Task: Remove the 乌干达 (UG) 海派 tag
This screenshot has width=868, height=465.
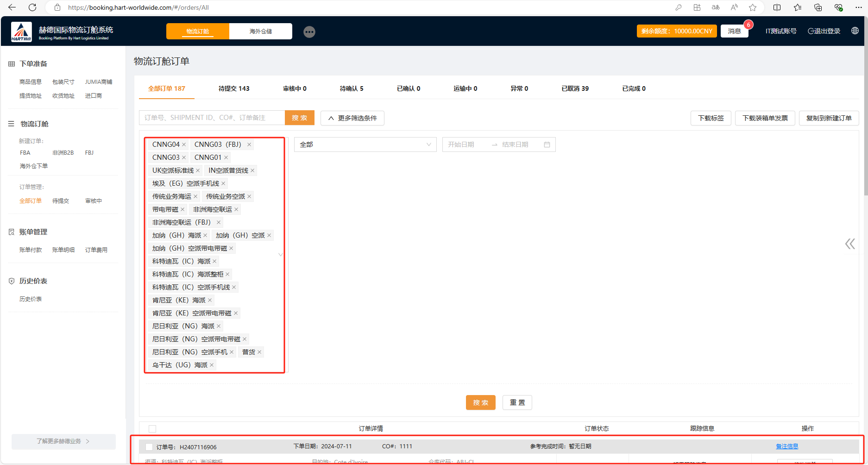Action: [212, 365]
